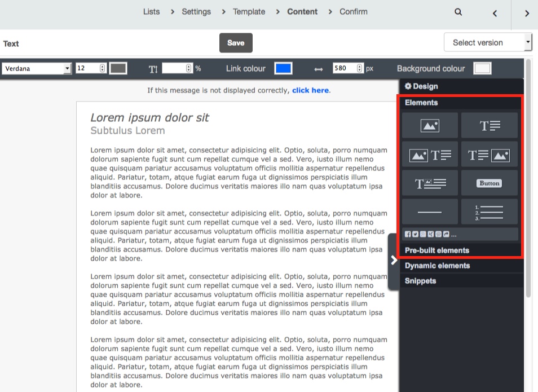Collapse the side panel with arrow

coord(394,260)
